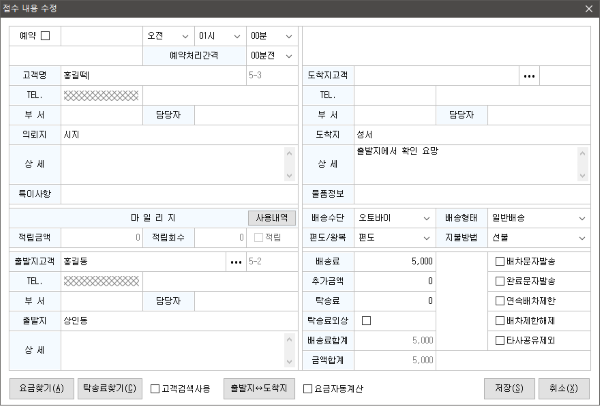Toggle the 배차문자발송 checkbox

(500, 261)
